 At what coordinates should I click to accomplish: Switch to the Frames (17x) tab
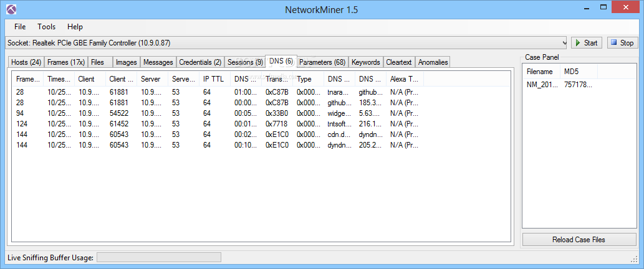66,62
